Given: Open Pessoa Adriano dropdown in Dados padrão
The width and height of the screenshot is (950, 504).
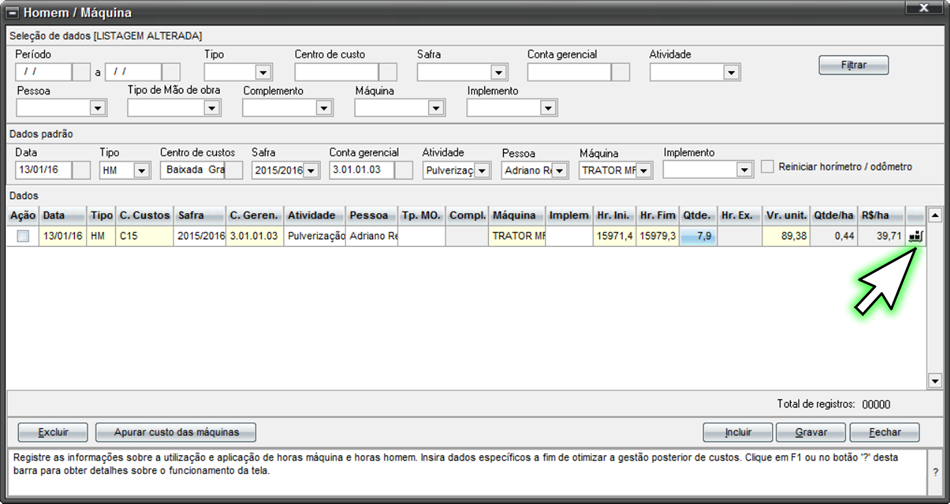Looking at the screenshot, I should click(x=559, y=171).
